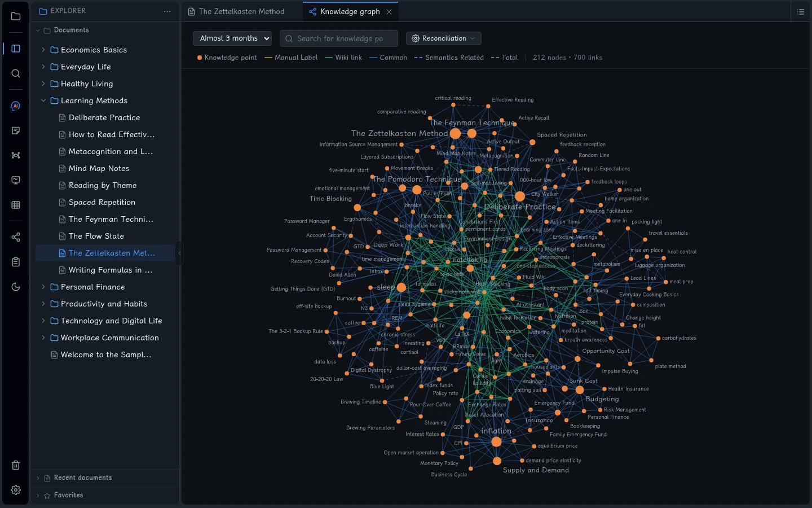Image resolution: width=812 pixels, height=508 pixels.
Task: Open the Welcome to the Sample document
Action: (x=105, y=354)
